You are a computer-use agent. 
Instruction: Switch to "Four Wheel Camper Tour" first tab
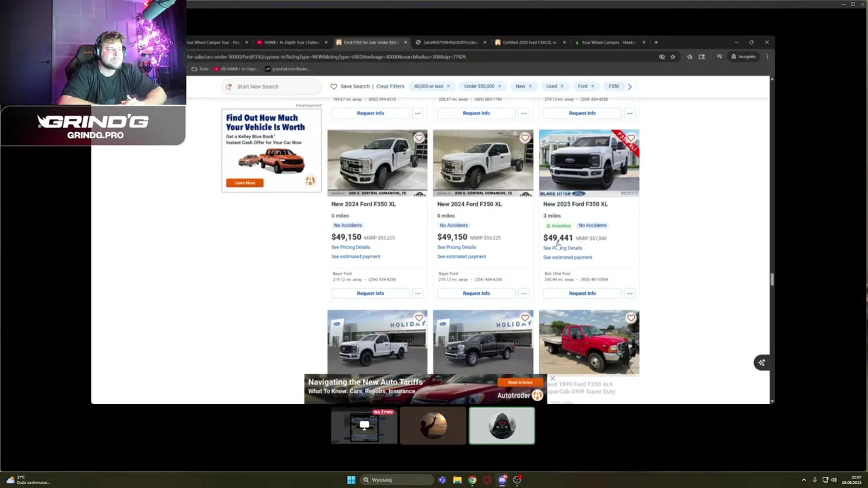214,42
